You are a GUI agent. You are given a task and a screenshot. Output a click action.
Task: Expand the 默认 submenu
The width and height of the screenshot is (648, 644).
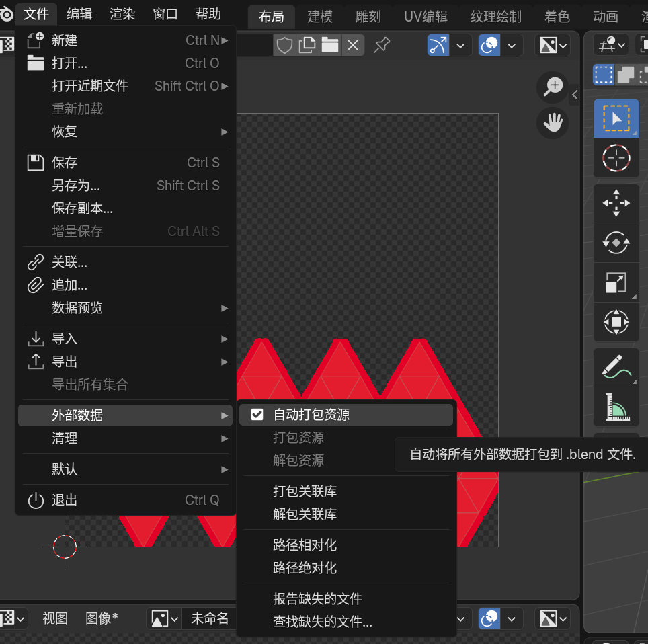coord(126,469)
